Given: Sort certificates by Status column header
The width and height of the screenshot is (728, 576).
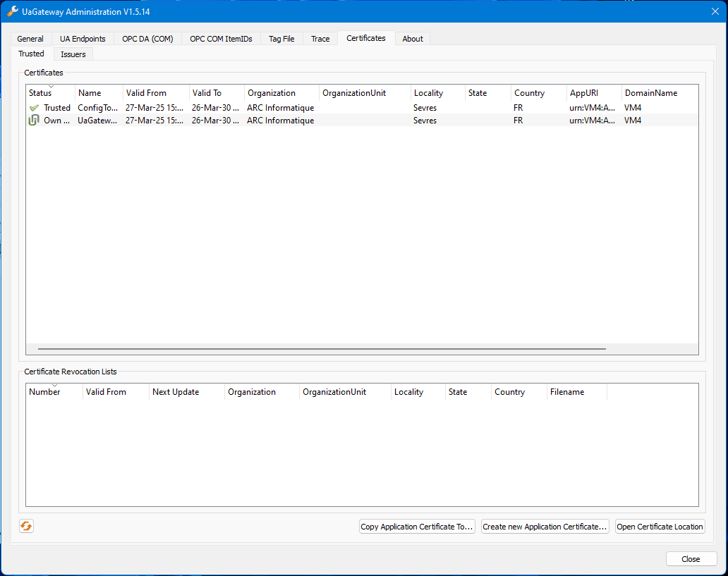Looking at the screenshot, I should tap(51, 93).
